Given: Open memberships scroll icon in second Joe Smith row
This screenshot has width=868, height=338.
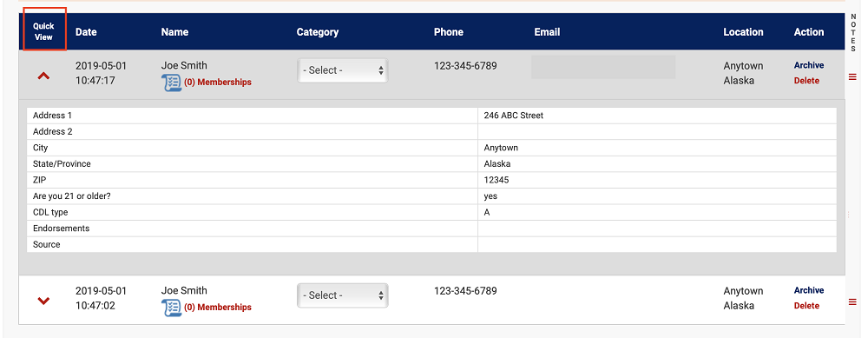Looking at the screenshot, I should (172, 308).
